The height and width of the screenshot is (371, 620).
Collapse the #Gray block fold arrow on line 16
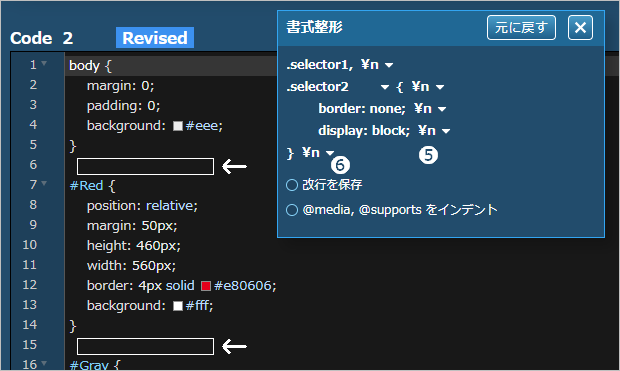coord(44,363)
